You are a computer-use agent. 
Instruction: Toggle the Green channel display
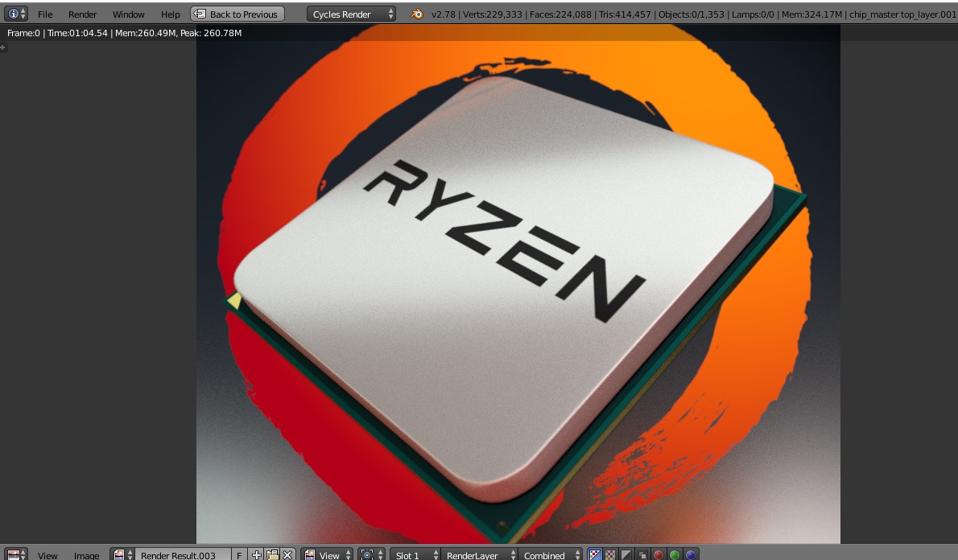pos(675,554)
